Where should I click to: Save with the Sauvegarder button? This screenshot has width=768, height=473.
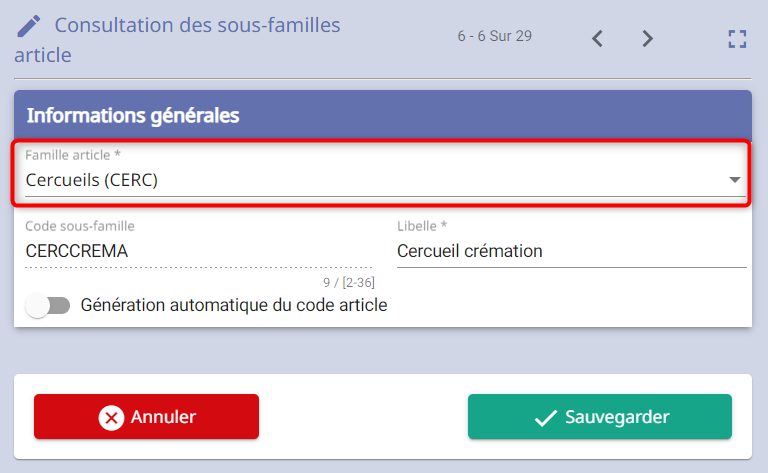pyautogui.click(x=600, y=417)
